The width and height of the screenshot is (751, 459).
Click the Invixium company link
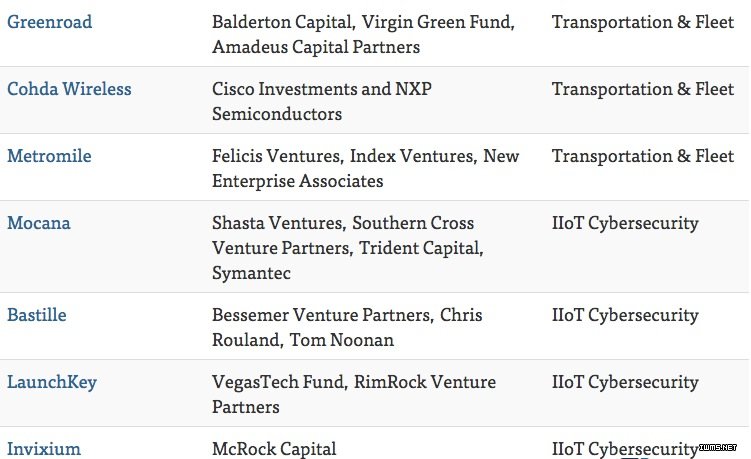click(x=44, y=449)
